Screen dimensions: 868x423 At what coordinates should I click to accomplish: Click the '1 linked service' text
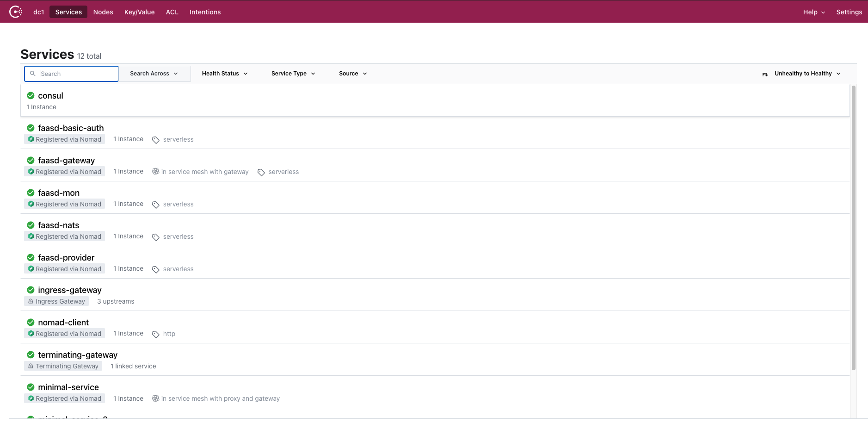pos(133,366)
